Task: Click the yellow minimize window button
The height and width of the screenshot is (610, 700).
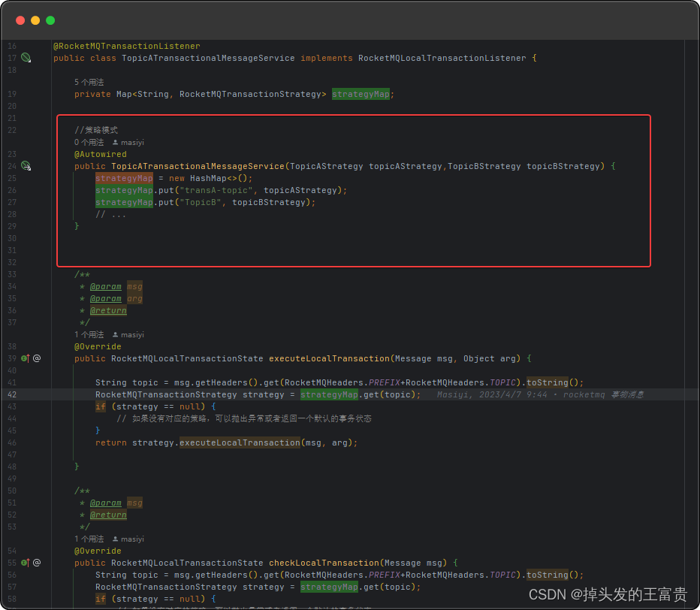Action: [35, 20]
